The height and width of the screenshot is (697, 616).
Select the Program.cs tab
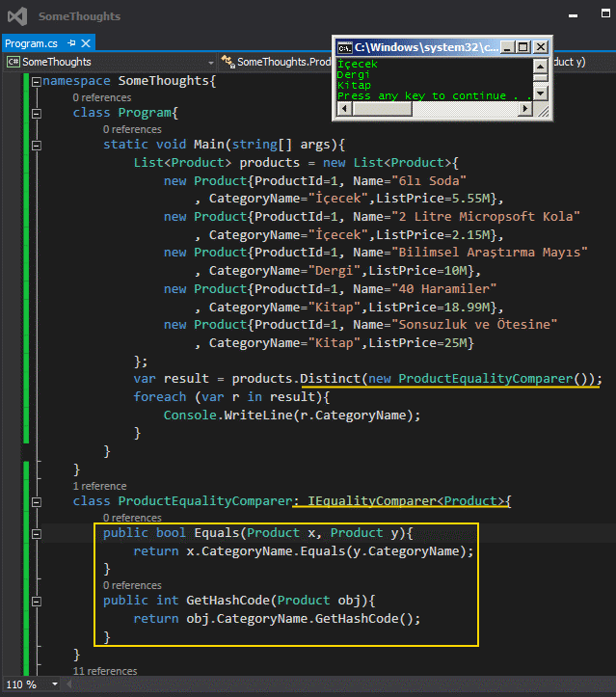click(32, 43)
